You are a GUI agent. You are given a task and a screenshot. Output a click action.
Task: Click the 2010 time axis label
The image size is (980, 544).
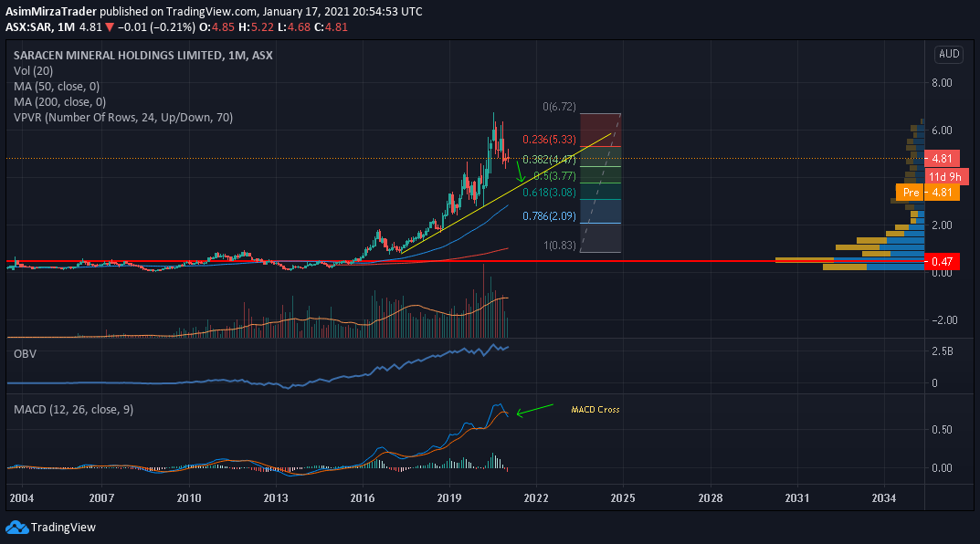point(189,498)
